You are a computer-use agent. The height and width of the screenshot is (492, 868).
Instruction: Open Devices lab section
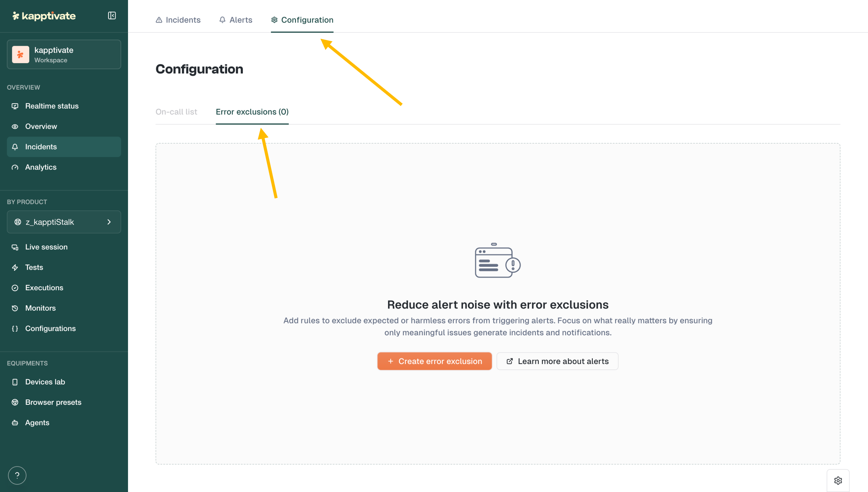coord(45,382)
